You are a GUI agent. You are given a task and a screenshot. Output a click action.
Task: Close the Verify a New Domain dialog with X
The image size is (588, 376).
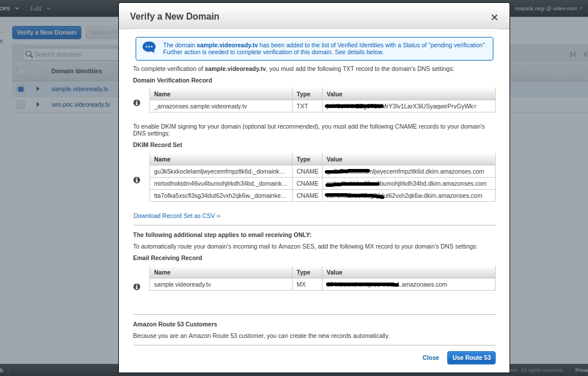click(495, 17)
